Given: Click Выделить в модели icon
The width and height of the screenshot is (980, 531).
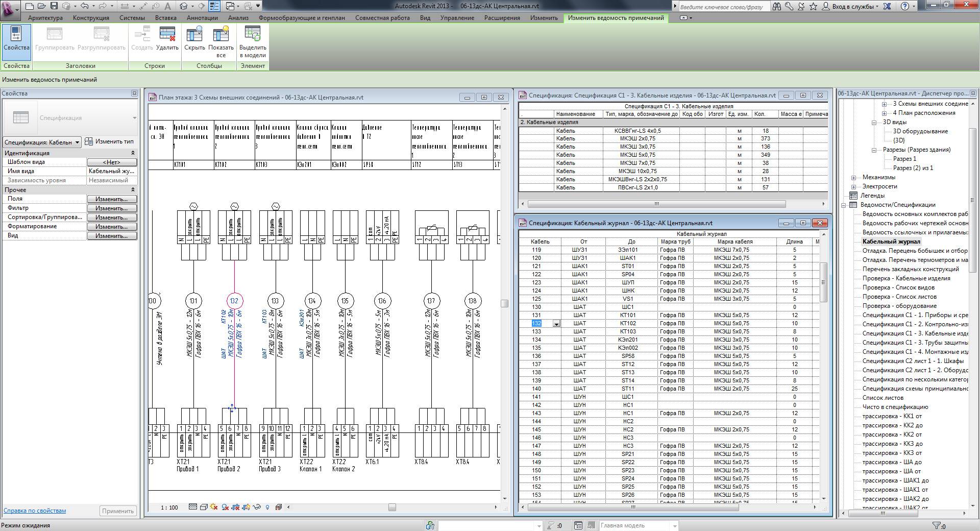Looking at the screenshot, I should coord(253,35).
